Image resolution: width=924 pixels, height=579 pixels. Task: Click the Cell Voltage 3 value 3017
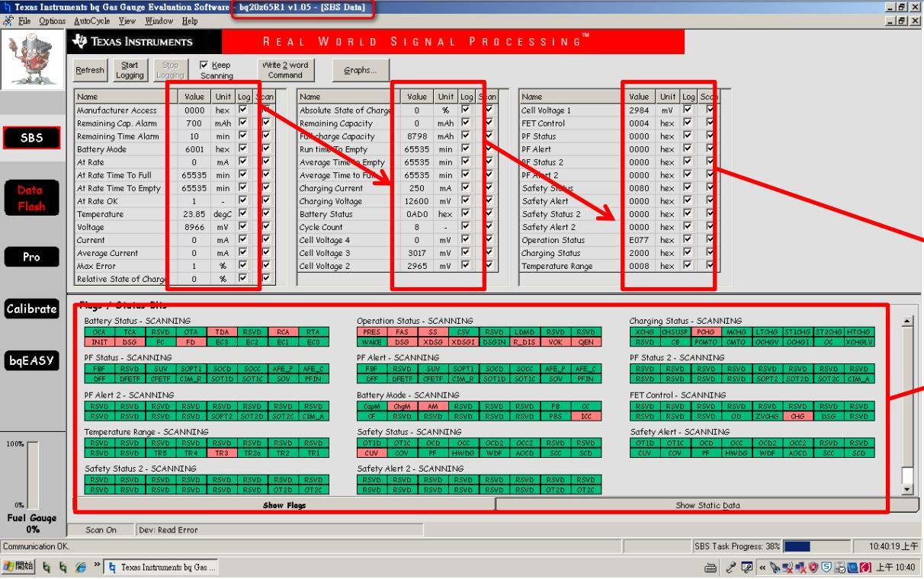tap(417, 253)
